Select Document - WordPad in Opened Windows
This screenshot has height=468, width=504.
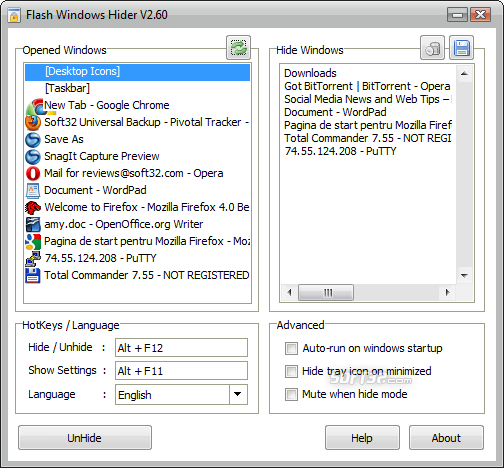point(137,190)
